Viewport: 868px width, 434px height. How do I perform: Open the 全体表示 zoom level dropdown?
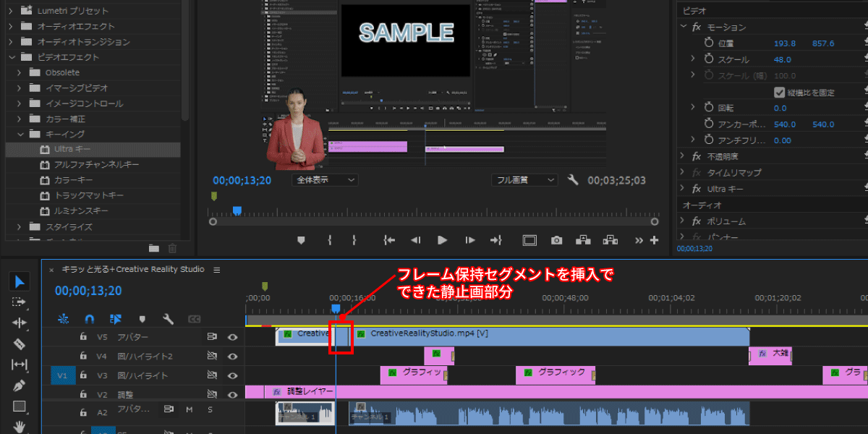tap(325, 180)
